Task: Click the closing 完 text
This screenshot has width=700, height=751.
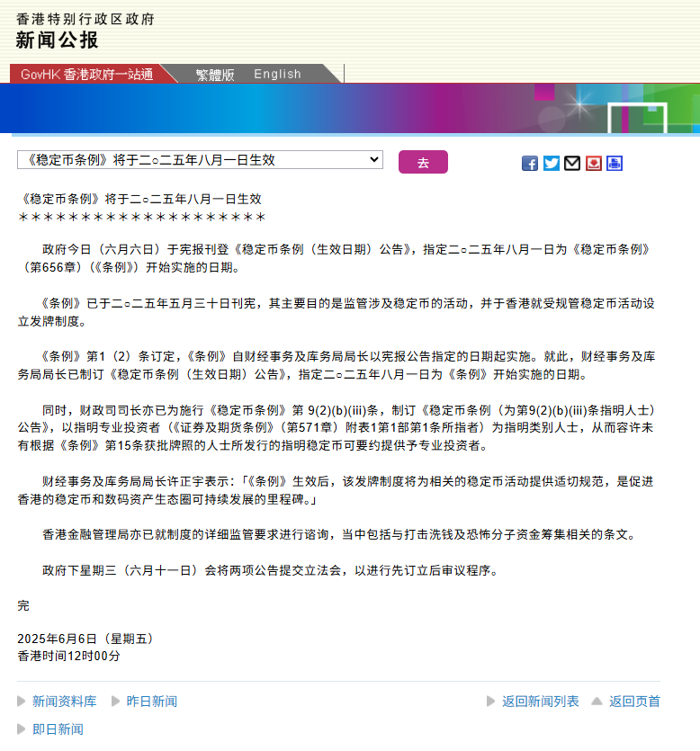Action: [23, 606]
